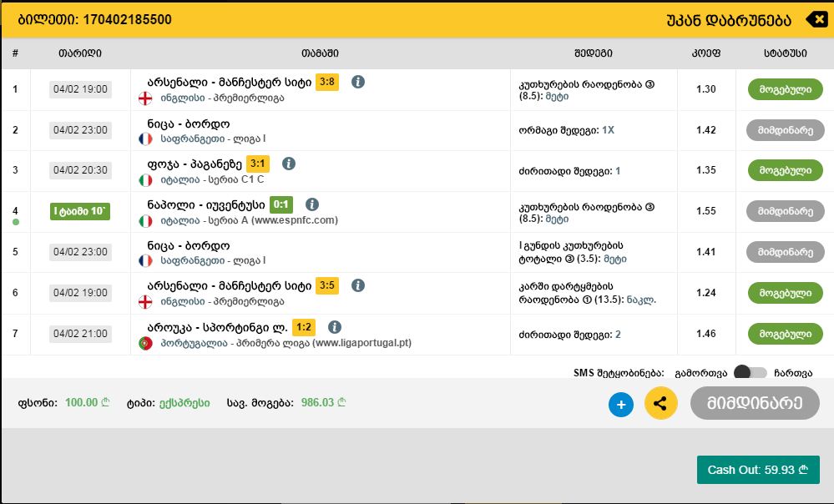
Task: Click France flag in row 2
Action: (x=145, y=139)
